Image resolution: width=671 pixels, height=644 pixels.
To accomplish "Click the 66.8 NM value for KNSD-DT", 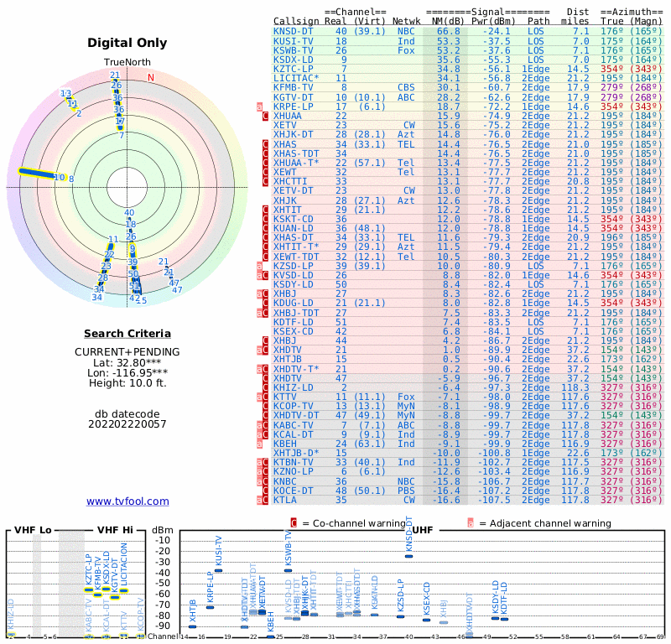I will coord(449,32).
